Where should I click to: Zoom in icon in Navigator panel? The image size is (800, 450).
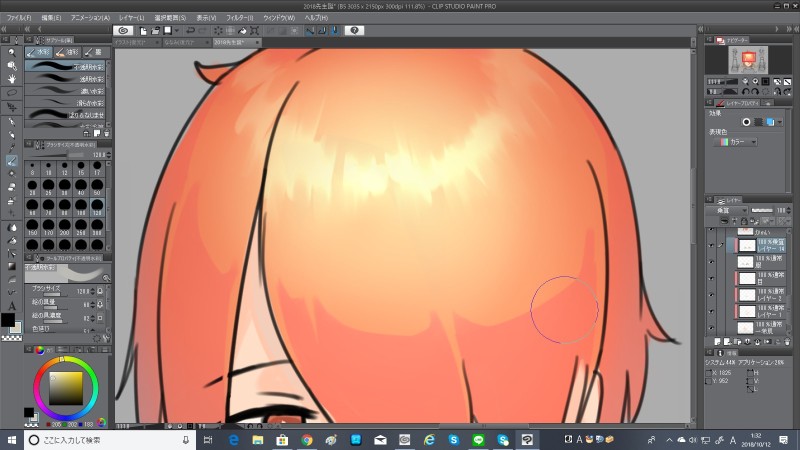tap(756, 81)
